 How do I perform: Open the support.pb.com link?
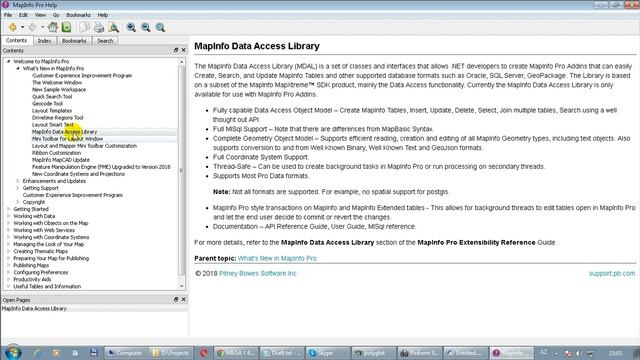coord(612,273)
